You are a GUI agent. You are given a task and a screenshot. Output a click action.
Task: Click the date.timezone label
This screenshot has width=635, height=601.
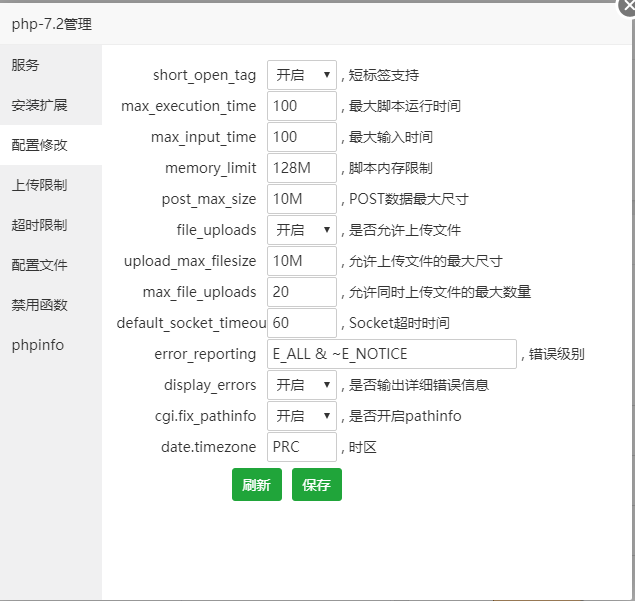[x=209, y=447]
